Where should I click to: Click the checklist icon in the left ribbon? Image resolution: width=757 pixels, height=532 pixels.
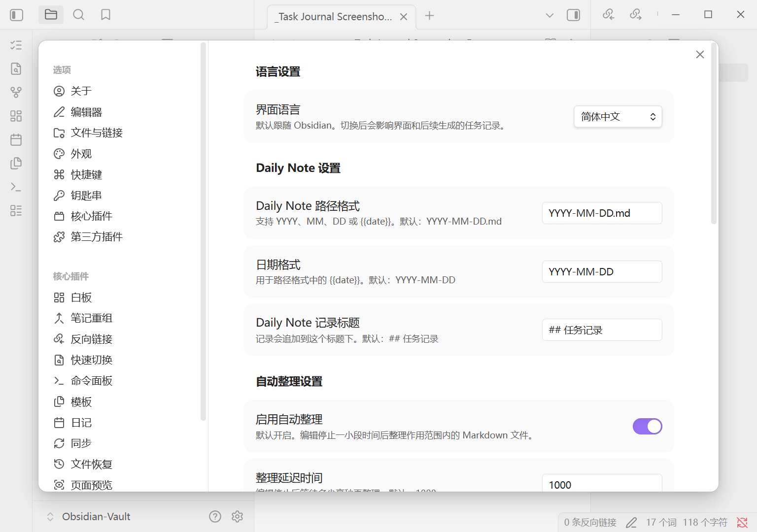(16, 45)
